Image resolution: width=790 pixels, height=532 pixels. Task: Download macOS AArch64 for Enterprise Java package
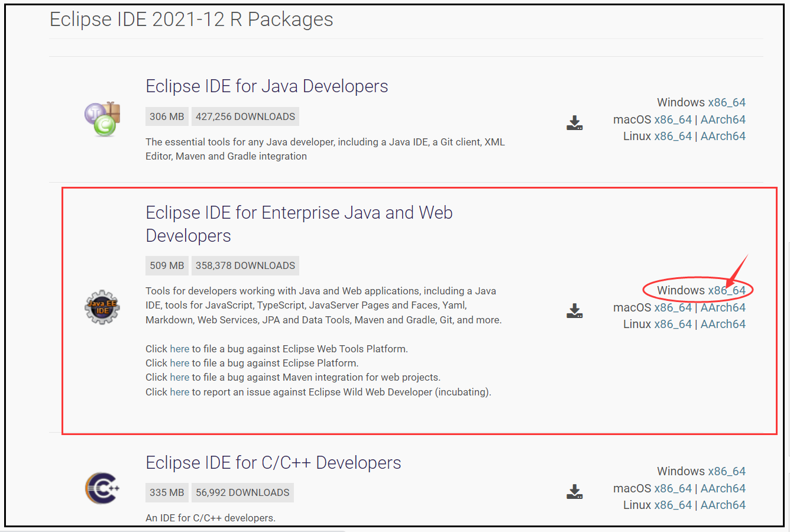[x=723, y=307]
